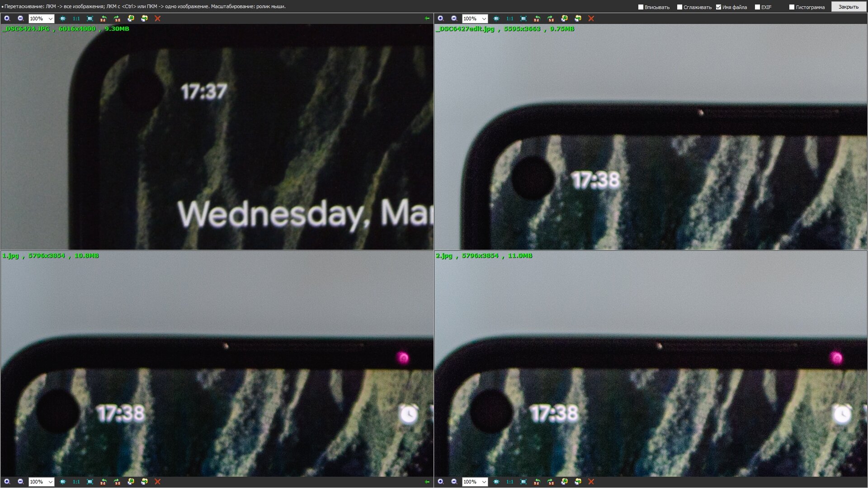868x488 pixels.
Task: Click green arrow in 1.jpg toolbar
Action: (x=427, y=482)
